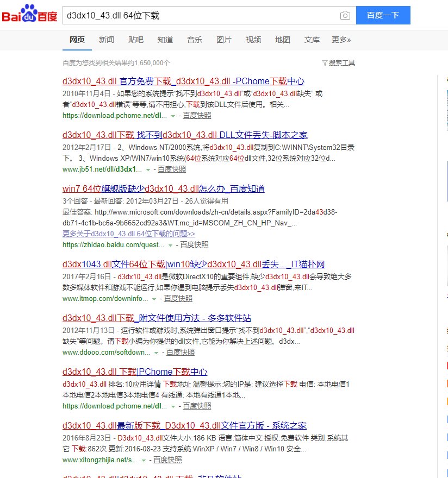
Task: Click the 更多关于d3dx10_43.dll 64位下载的问题 link
Action: (128, 232)
